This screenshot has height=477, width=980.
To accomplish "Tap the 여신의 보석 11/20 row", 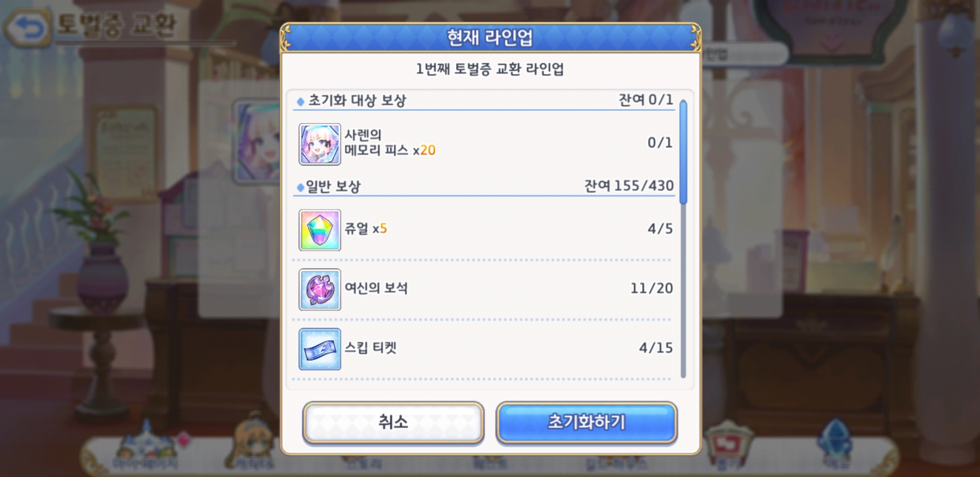I will click(486, 289).
